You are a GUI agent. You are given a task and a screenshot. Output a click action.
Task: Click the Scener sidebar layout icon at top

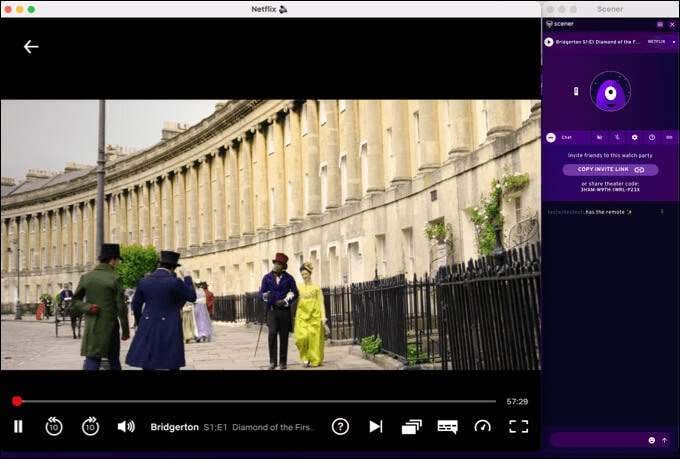(x=660, y=25)
